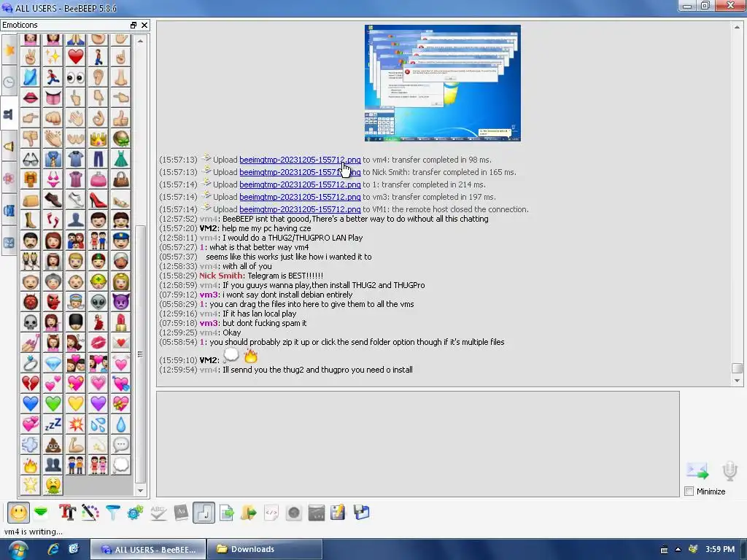Viewport: 747px width, 560px height.
Task: Click the send folder icon with green arrow
Action: pyautogui.click(x=248, y=513)
